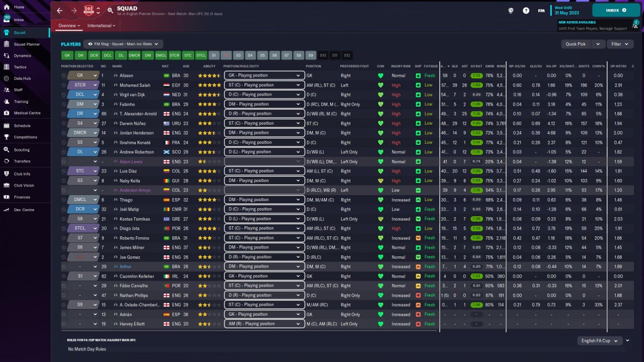Open the search magnifier icon
This screenshot has width=644, height=362.
[110, 10]
